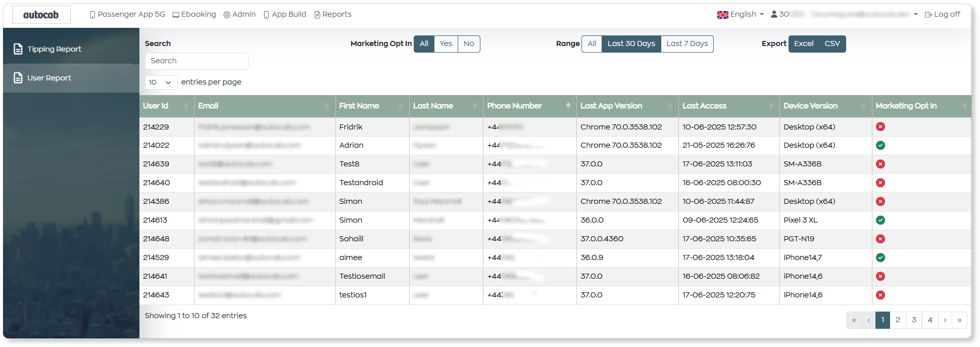
Task: Sort by Phone Number column arrow
Action: point(568,106)
